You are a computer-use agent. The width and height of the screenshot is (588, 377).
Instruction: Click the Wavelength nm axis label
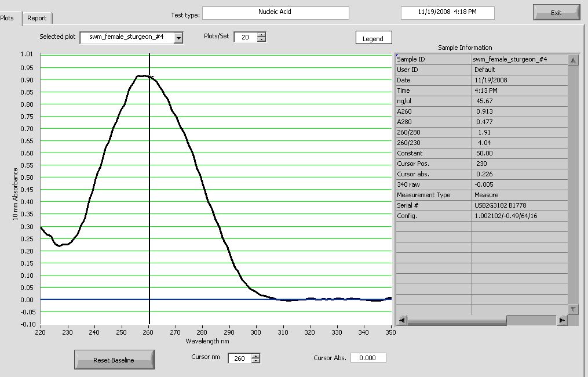[207, 341]
